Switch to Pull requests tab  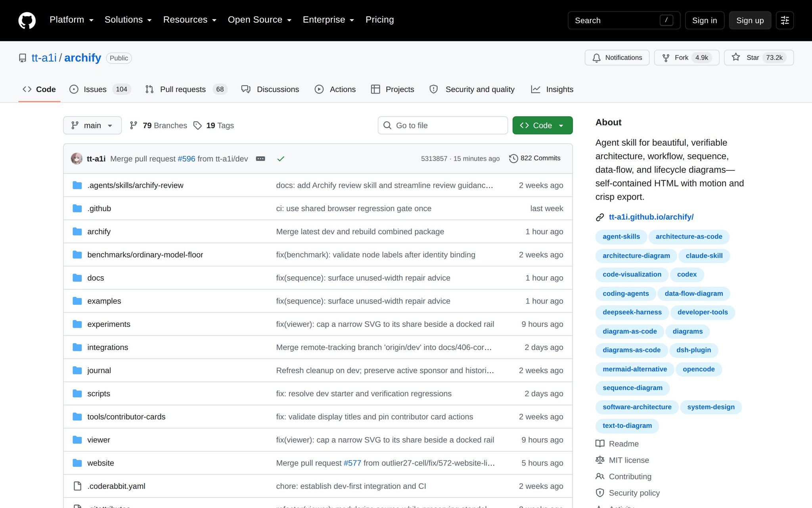pyautogui.click(x=186, y=89)
